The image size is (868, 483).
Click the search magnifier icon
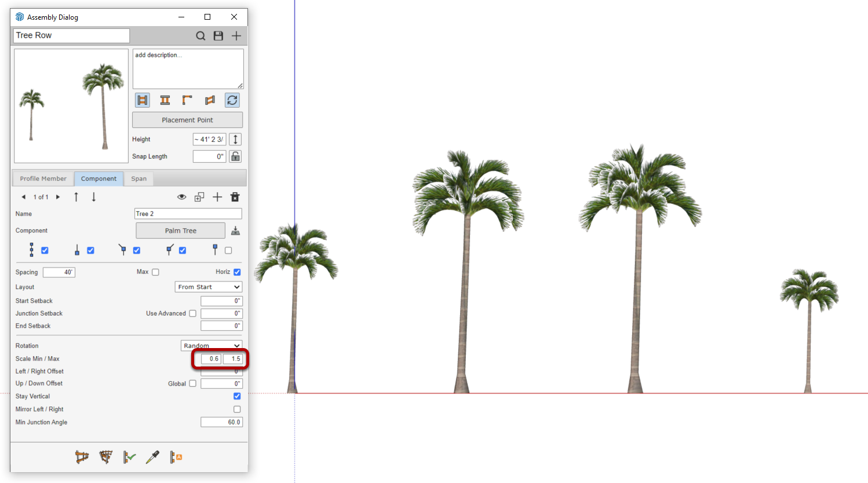click(x=200, y=36)
